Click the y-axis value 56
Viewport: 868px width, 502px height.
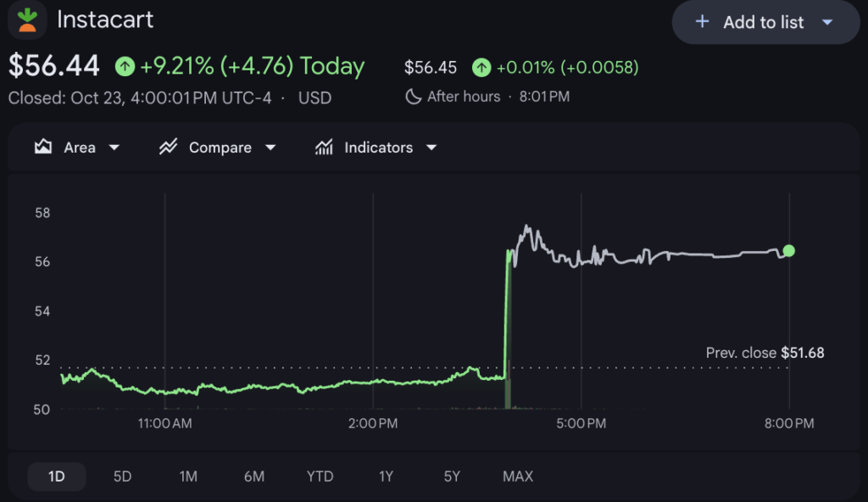42,261
